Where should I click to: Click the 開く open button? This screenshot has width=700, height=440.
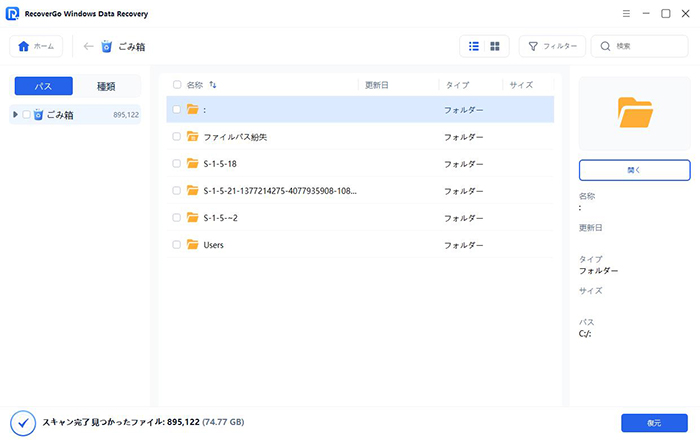[635, 170]
